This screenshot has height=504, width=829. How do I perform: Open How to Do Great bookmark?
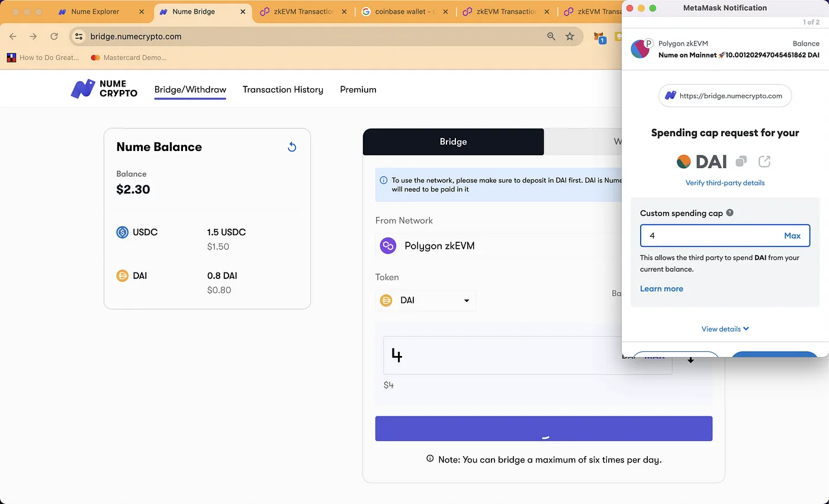click(43, 57)
